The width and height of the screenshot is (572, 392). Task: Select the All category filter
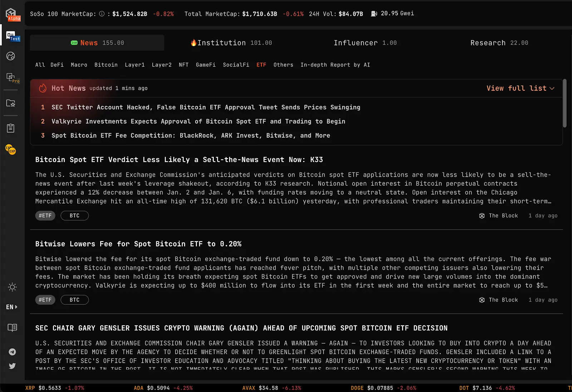(x=40, y=65)
